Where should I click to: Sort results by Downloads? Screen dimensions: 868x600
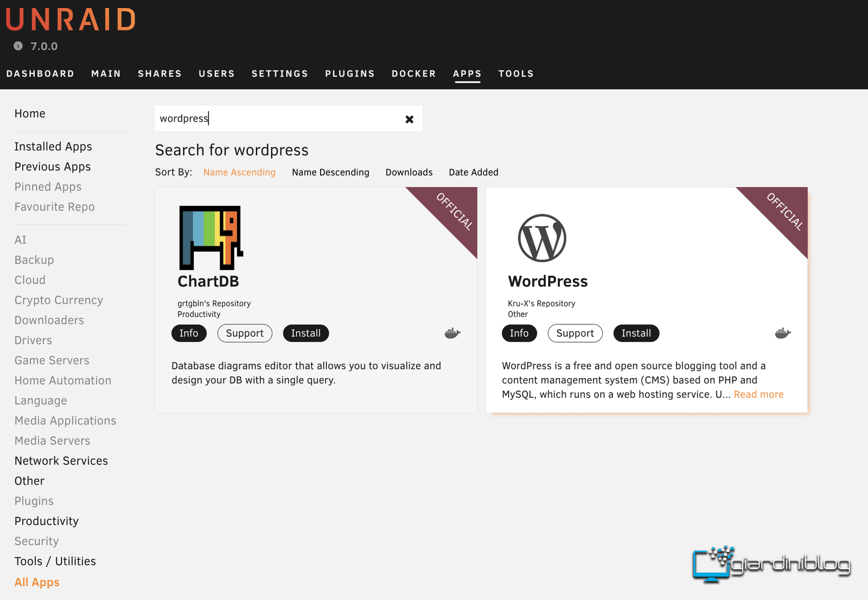pyautogui.click(x=409, y=173)
